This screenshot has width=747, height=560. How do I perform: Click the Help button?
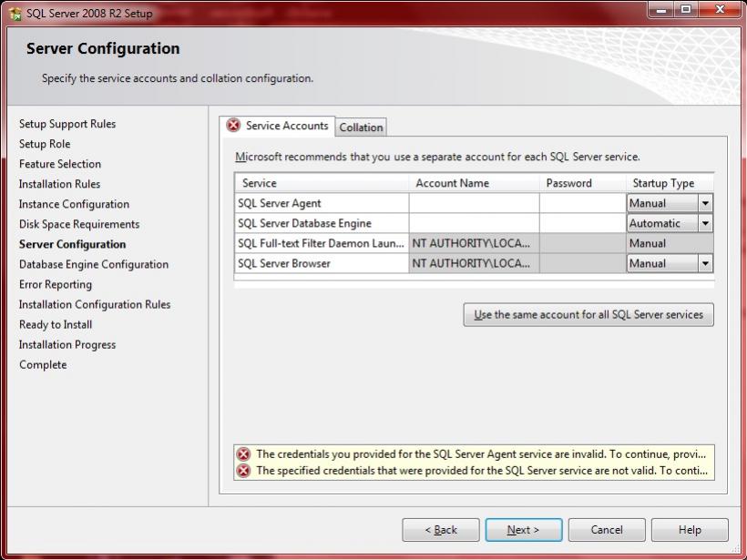click(x=690, y=530)
